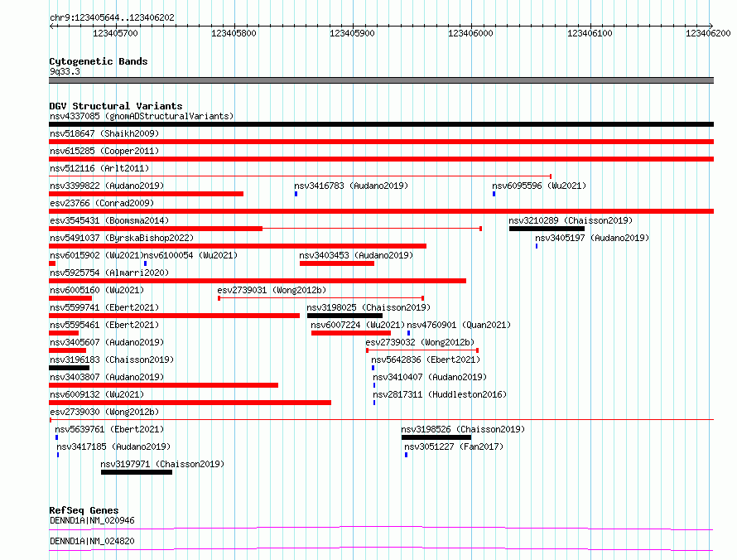The image size is (737, 560).
Task: Click the nsv4337085 gnomADStructuralVariants label
Action: tap(142, 116)
